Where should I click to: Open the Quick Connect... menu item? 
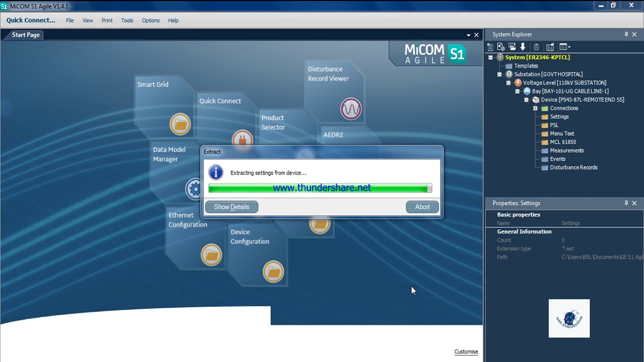click(31, 20)
